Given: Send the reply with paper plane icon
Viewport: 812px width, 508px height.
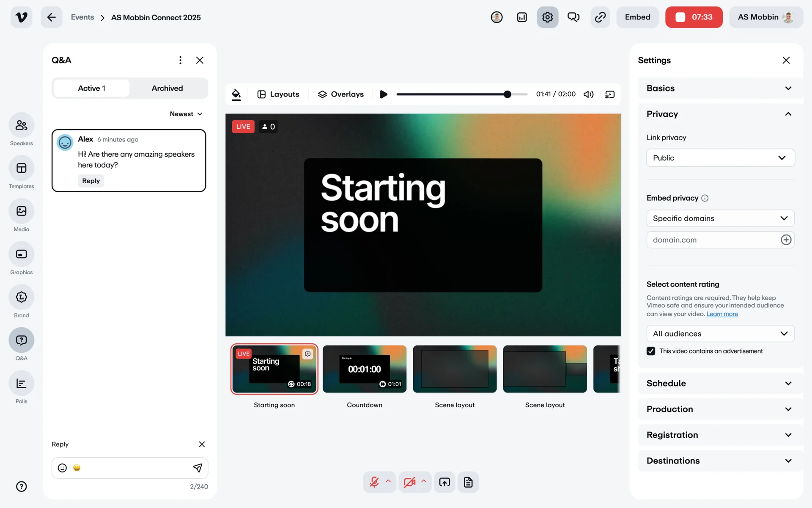Looking at the screenshot, I should (x=197, y=468).
